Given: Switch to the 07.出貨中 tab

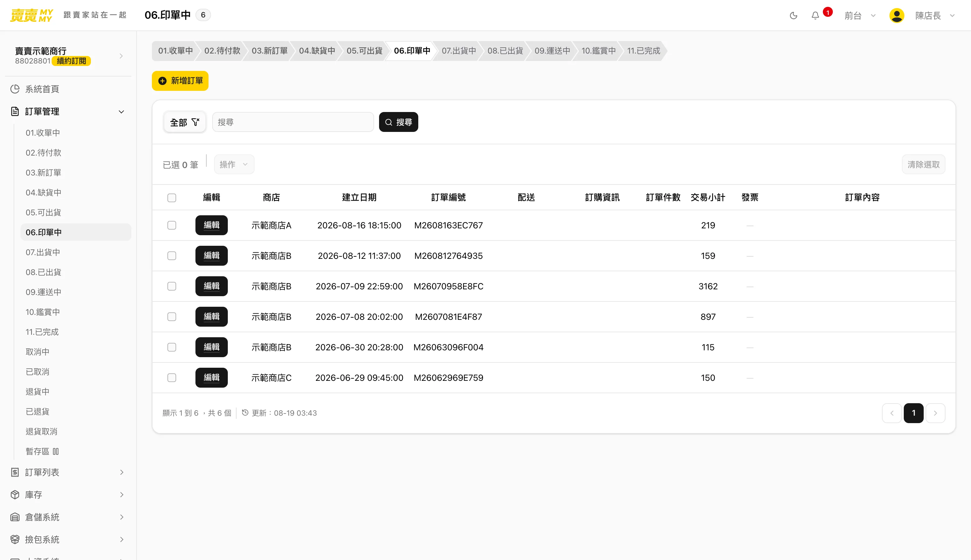Looking at the screenshot, I should pos(458,51).
